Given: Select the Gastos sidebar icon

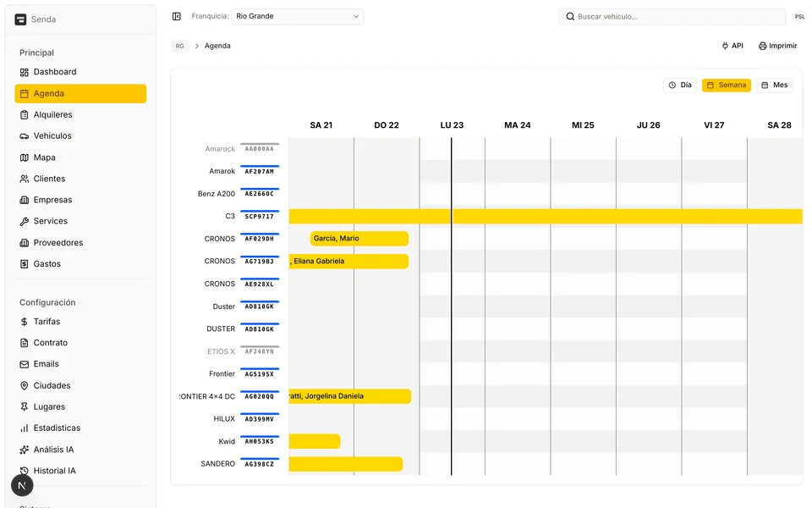Looking at the screenshot, I should [23, 263].
